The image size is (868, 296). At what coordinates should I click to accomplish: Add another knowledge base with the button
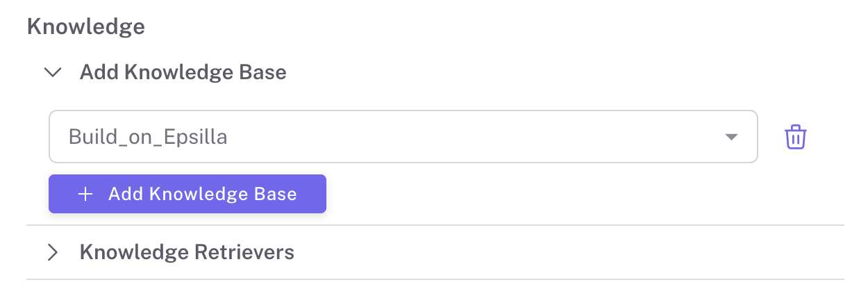[187, 194]
